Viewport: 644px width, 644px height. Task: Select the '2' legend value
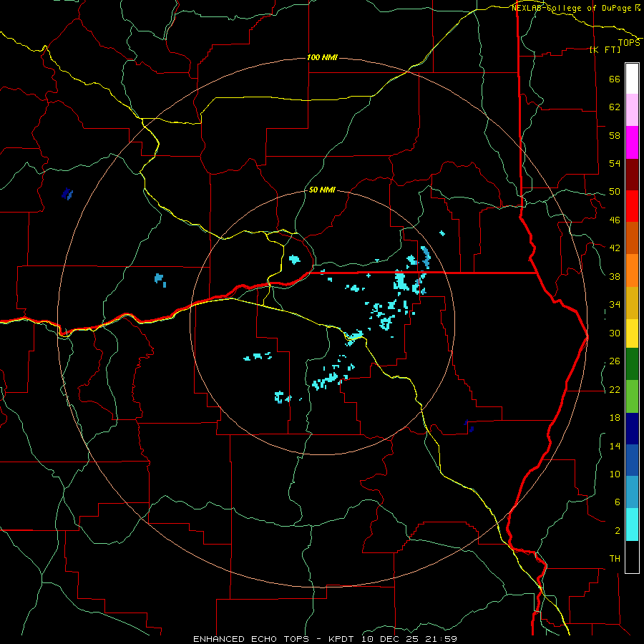[x=617, y=531]
